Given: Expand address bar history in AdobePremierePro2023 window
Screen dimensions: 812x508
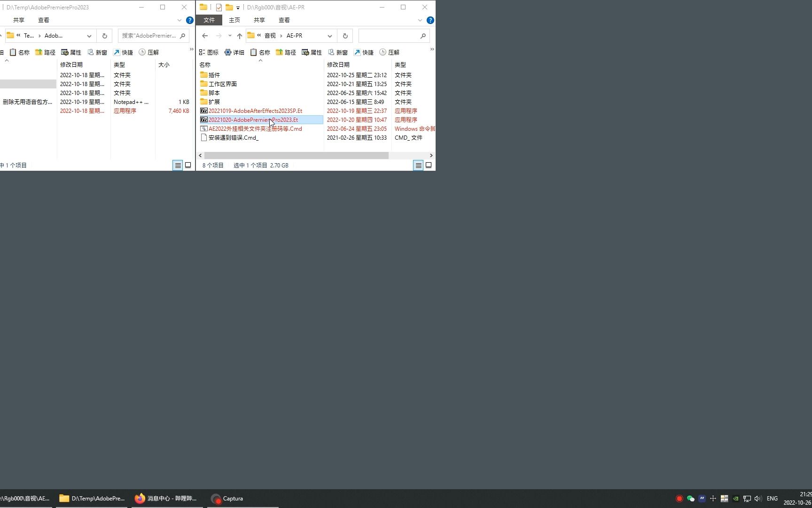Looking at the screenshot, I should tap(89, 36).
